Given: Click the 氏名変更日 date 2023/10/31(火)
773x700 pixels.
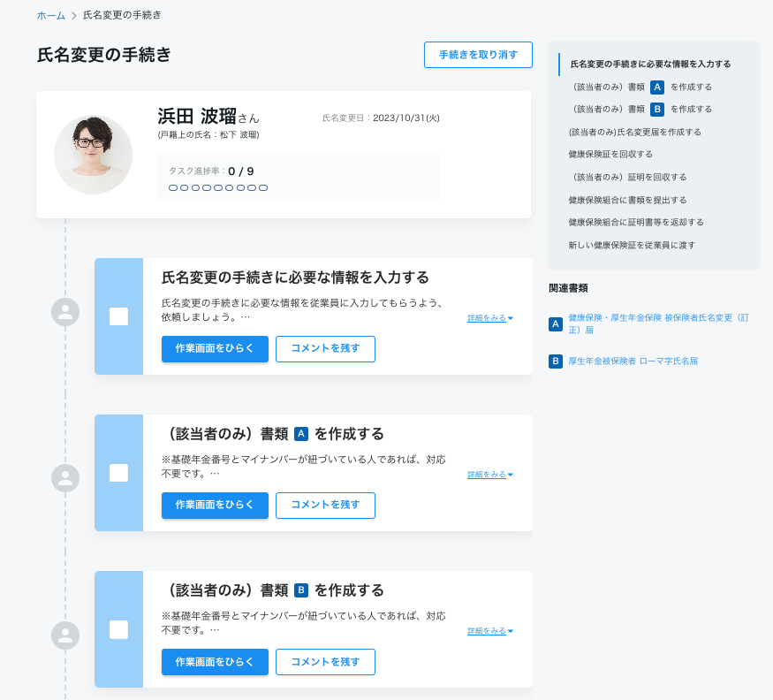Looking at the screenshot, I should coord(406,118).
